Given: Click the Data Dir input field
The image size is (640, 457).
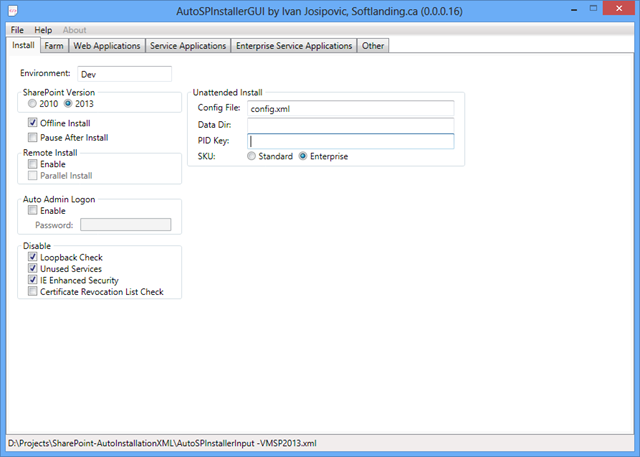Looking at the screenshot, I should click(351, 125).
